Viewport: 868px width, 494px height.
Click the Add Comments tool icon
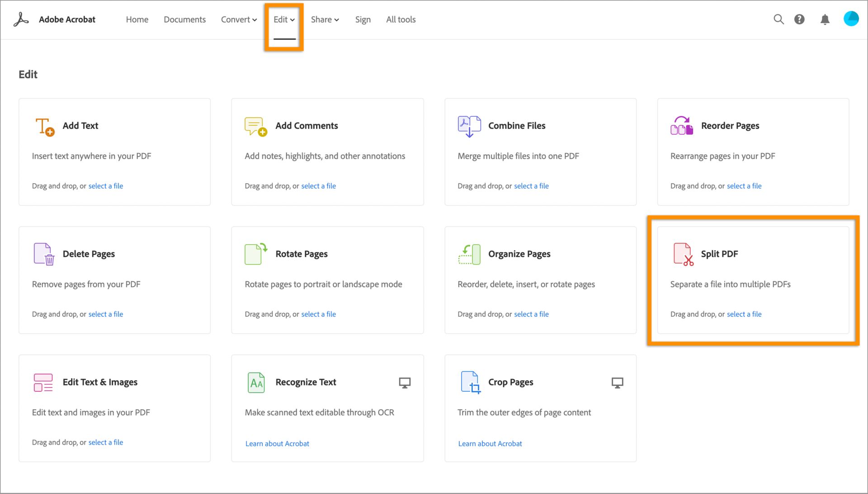255,125
